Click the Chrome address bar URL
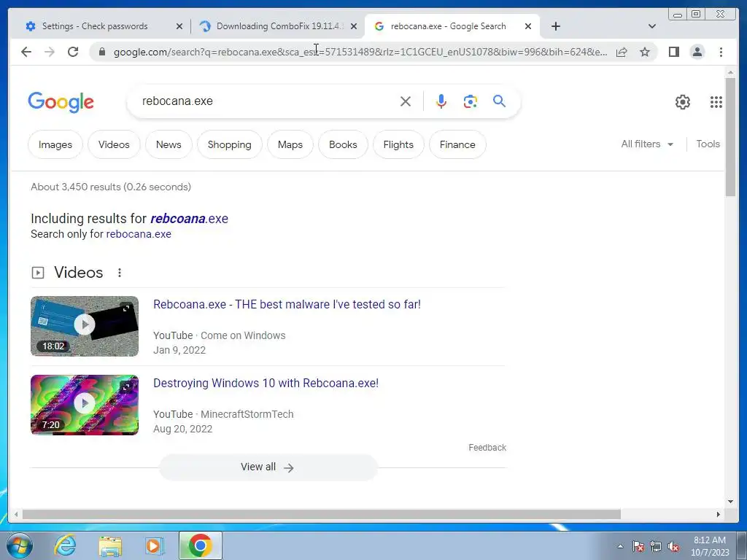Screen dimensions: 747x560 (x=360, y=52)
